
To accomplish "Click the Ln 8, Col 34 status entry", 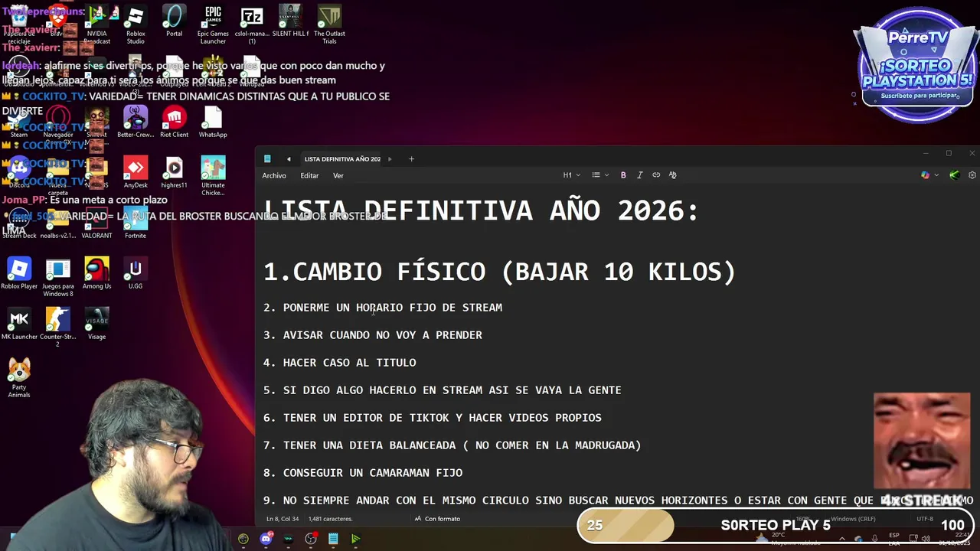I will click(x=283, y=519).
